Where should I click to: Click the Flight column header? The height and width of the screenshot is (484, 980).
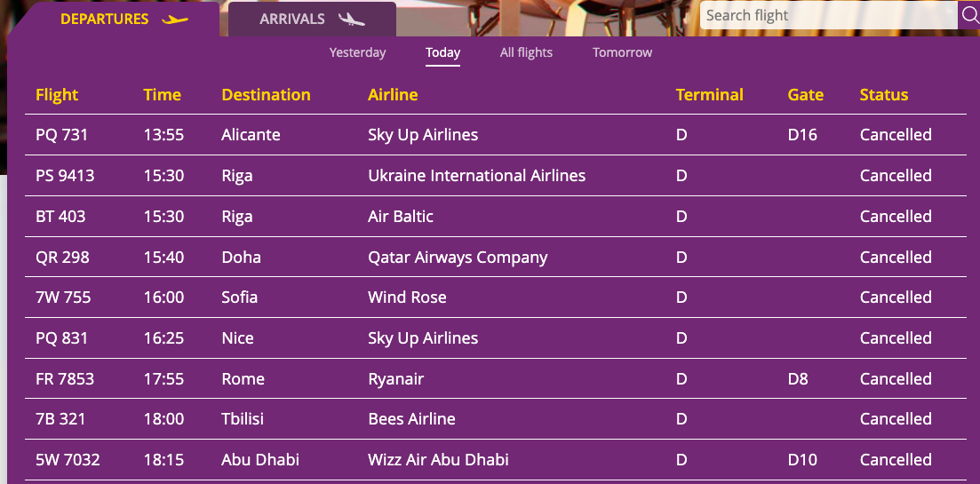click(57, 95)
